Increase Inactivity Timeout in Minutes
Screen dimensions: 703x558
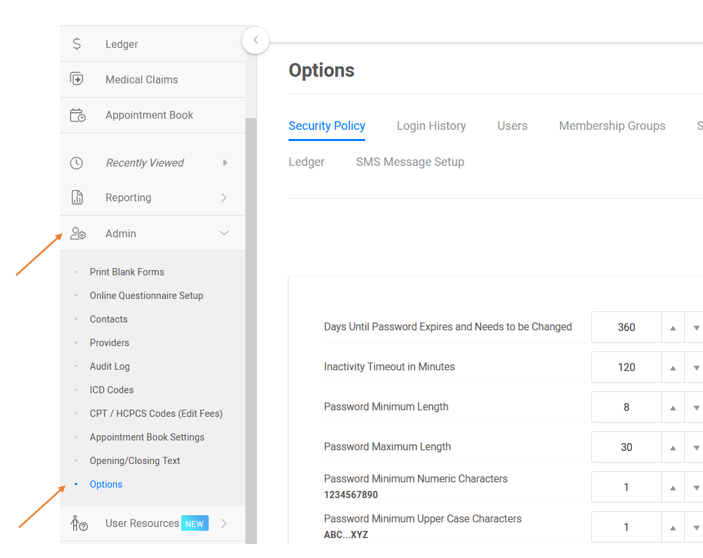673,368
